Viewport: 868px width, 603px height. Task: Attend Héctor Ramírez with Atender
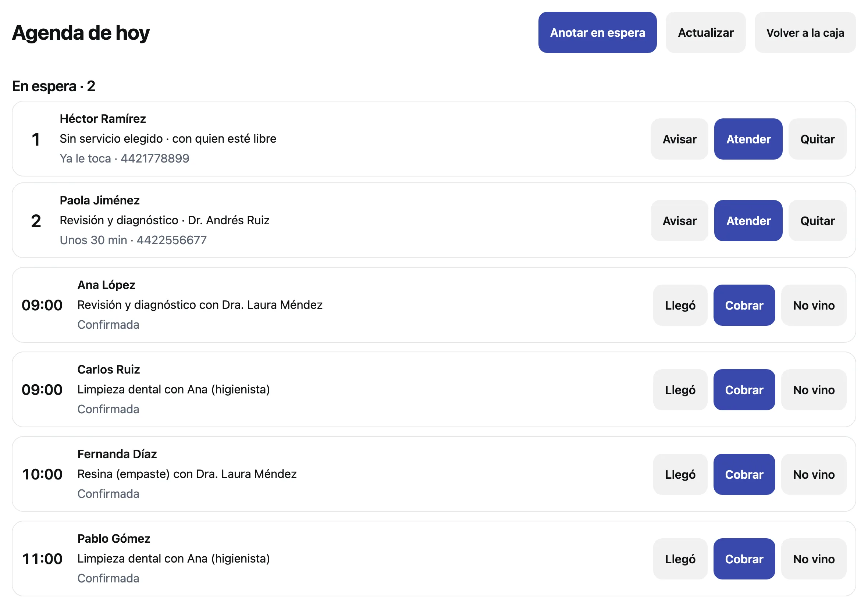(x=748, y=139)
